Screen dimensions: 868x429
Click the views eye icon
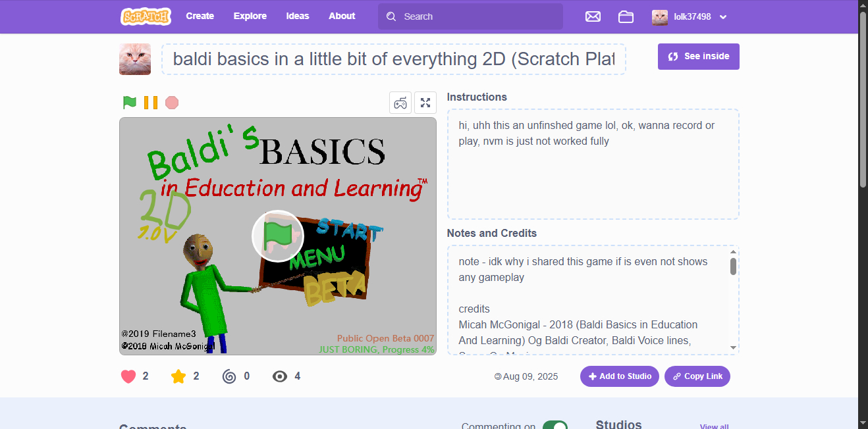coord(280,376)
